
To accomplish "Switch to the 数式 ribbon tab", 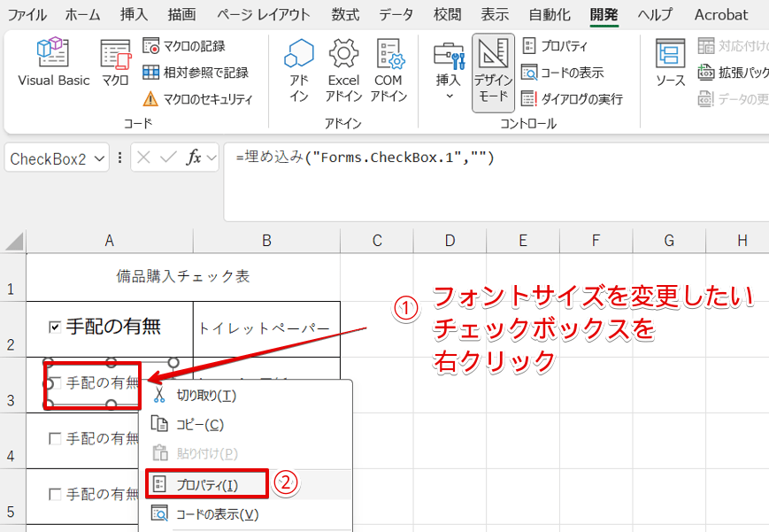I will pos(345,14).
